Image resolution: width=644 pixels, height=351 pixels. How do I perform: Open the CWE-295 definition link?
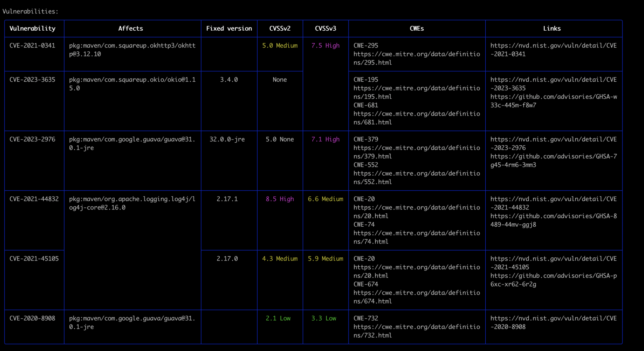point(417,58)
